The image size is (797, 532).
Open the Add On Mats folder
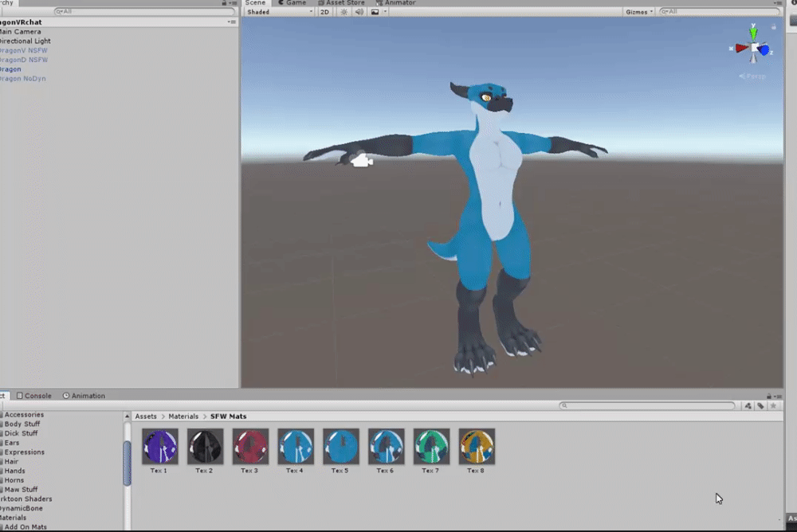[26, 527]
